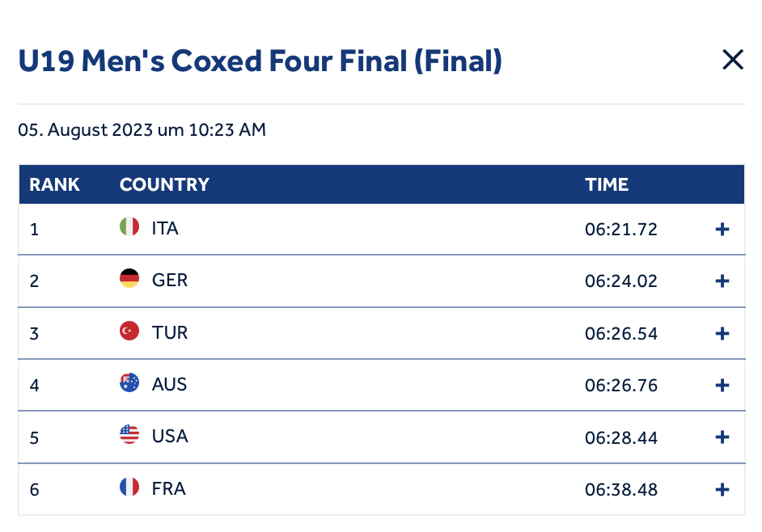The height and width of the screenshot is (532, 762).
Task: Expand TUR result details
Action: coord(722,333)
